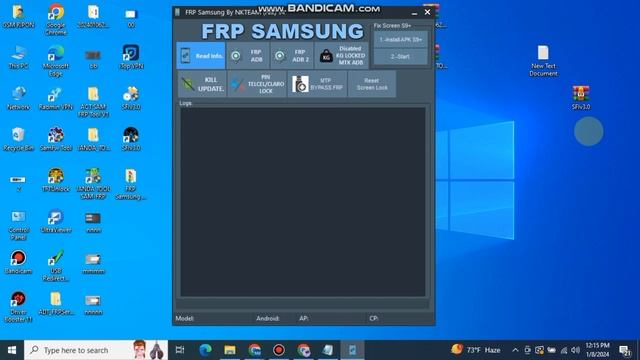Select the ACT-SAM FRP Tool V1 archive
640x360 pixels.
(93, 102)
